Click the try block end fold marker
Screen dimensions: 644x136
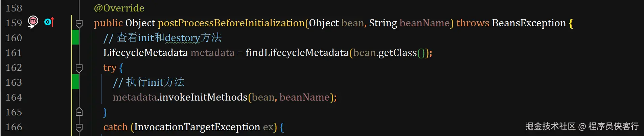[x=79, y=112]
